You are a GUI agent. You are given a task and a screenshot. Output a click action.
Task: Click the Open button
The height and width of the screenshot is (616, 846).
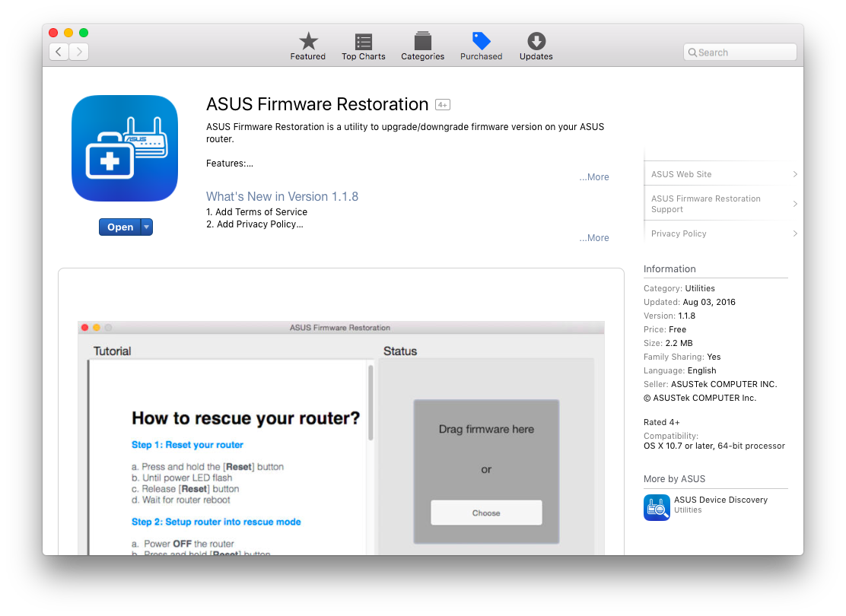click(119, 227)
